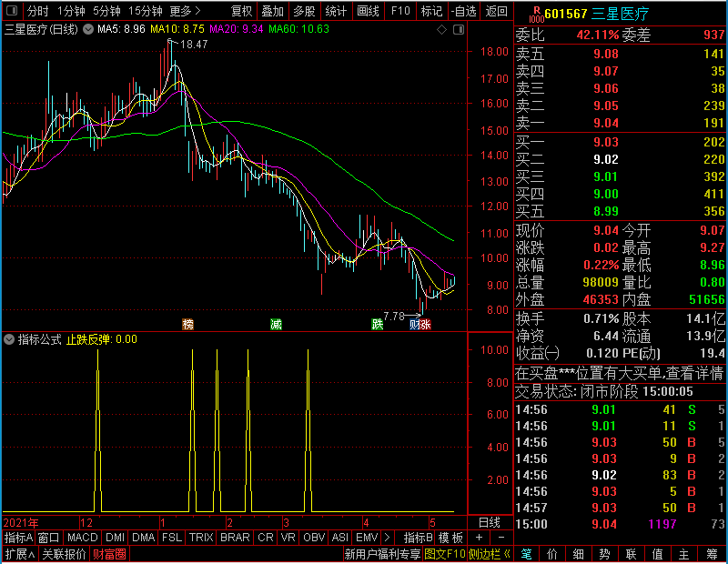Select the 1分钟 period
This screenshot has height=564, width=728.
click(x=71, y=11)
